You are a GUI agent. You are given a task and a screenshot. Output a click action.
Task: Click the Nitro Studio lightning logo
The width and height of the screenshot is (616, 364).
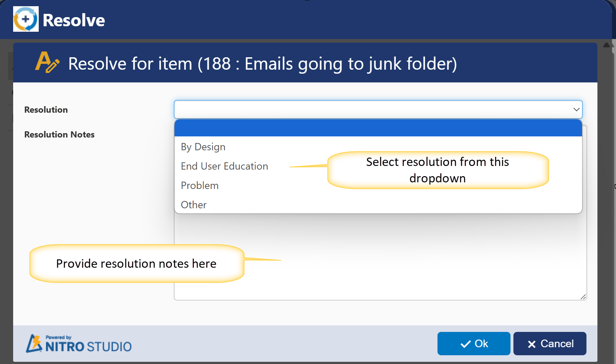point(34,344)
